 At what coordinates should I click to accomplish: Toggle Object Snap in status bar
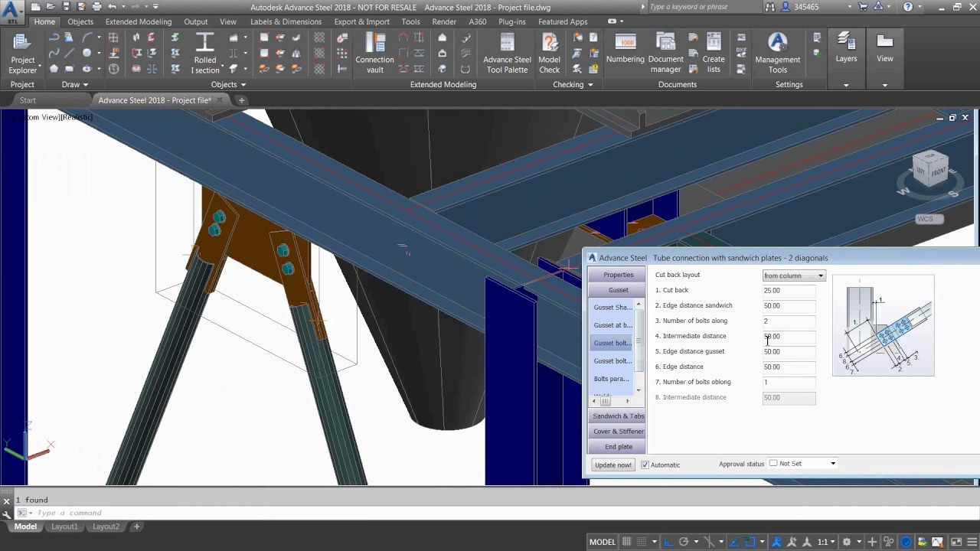(x=750, y=542)
